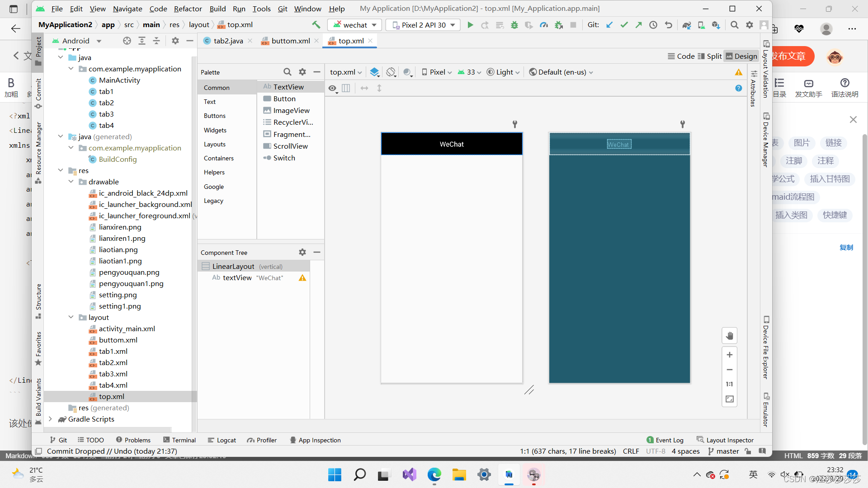Select the Pan hand tool

729,336
